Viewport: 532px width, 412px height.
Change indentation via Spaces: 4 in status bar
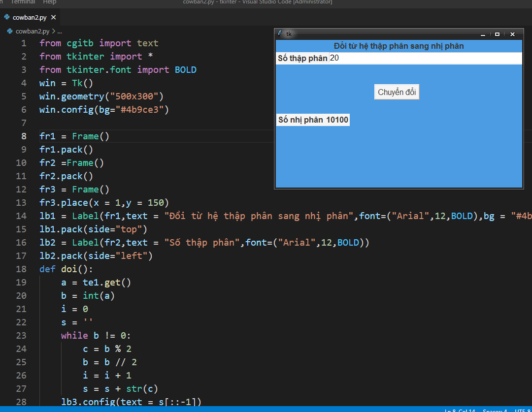point(495,410)
